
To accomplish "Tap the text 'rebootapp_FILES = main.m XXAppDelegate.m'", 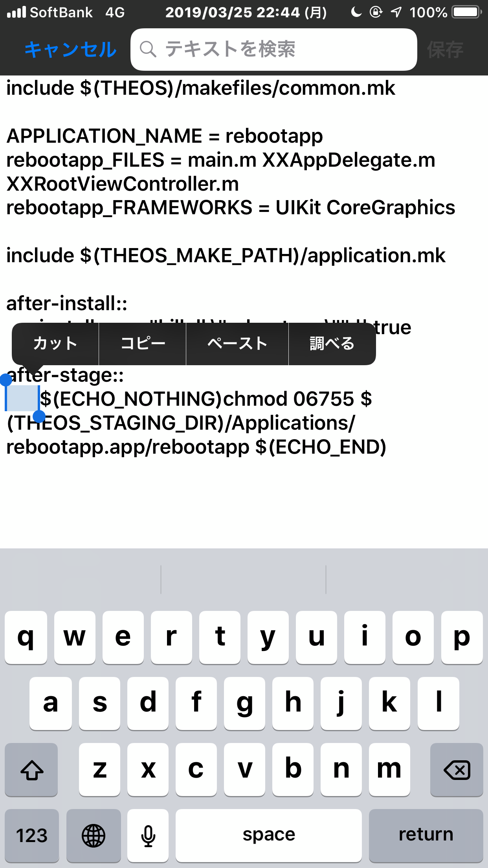I will coord(221,160).
